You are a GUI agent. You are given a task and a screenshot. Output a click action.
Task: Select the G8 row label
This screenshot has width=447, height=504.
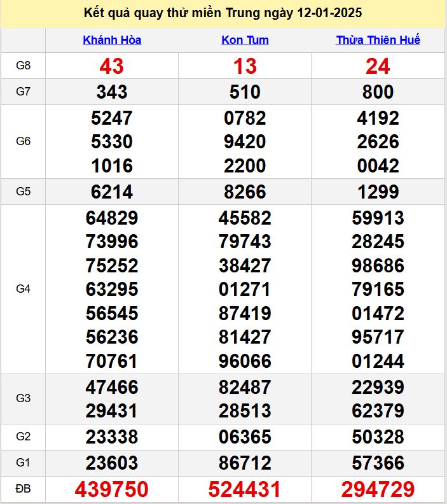24,66
